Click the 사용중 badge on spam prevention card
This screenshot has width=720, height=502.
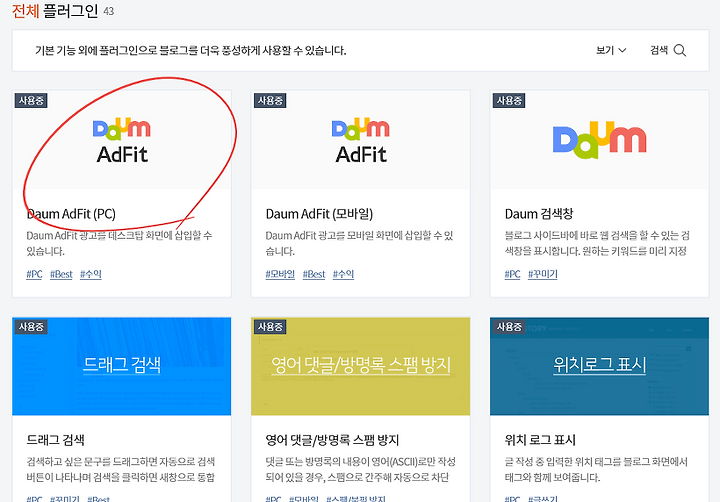point(270,327)
